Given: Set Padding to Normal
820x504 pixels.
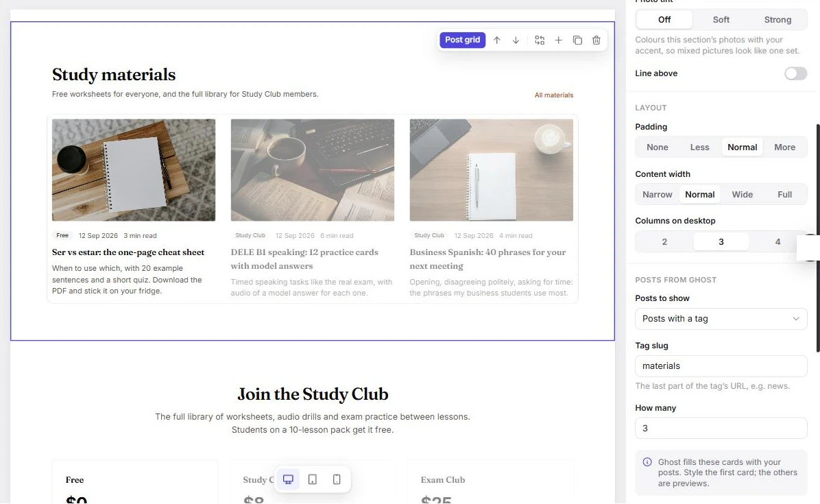Looking at the screenshot, I should (742, 147).
